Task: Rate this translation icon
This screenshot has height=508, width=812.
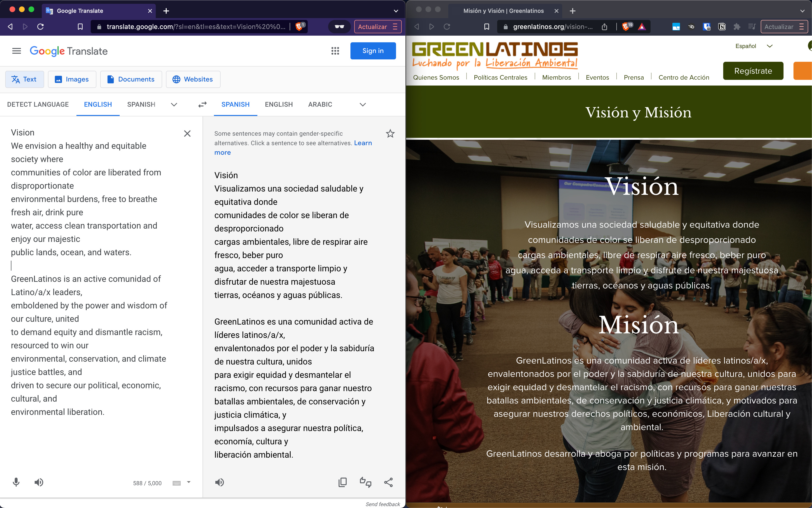Action: pos(366,483)
